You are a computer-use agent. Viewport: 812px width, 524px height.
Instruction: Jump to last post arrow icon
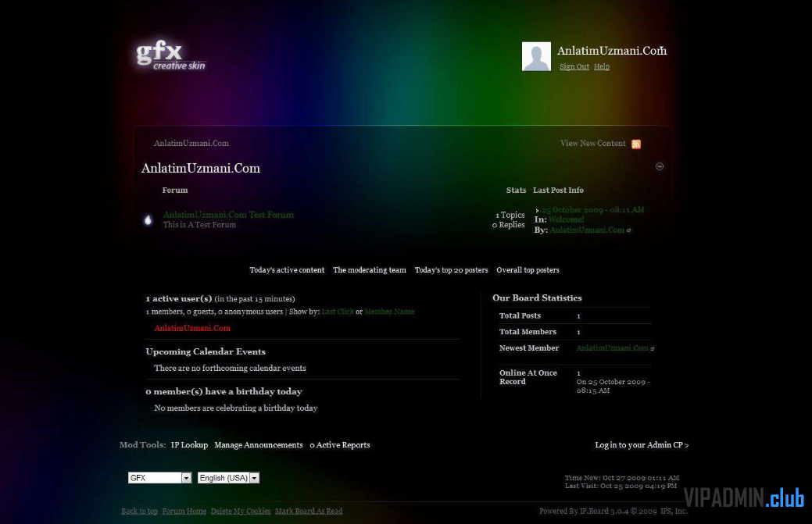click(537, 210)
